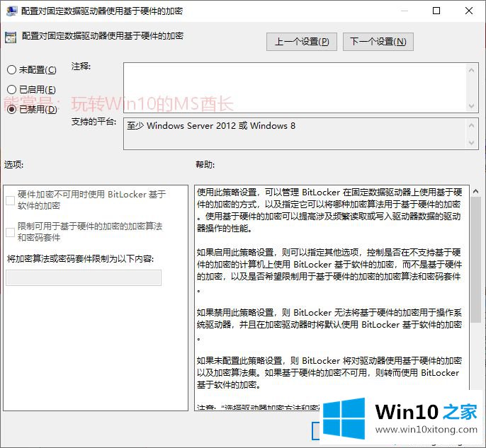Click the 下一个设置(N) button

click(378, 42)
